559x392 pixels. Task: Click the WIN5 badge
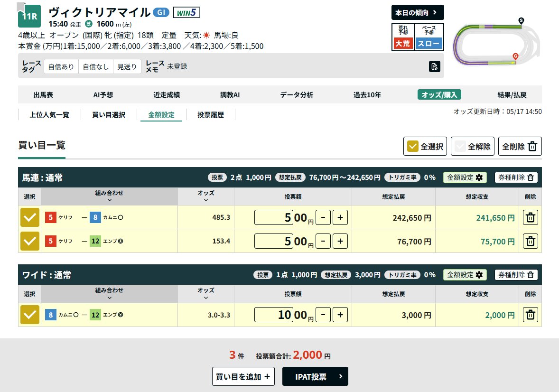click(x=186, y=12)
